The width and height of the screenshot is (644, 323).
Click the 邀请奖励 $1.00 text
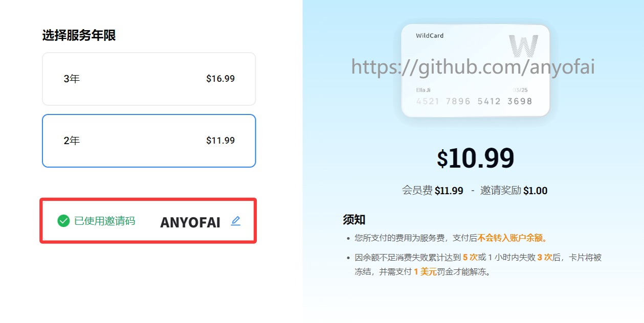[x=514, y=191]
